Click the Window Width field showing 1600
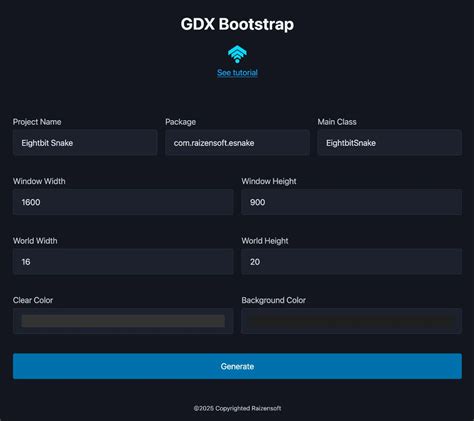The height and width of the screenshot is (421, 474). coord(123,202)
